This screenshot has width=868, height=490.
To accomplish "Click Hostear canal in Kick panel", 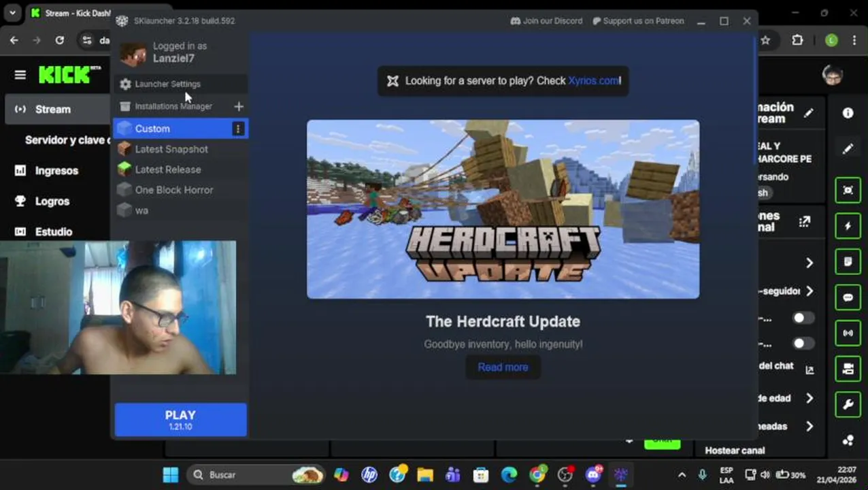I will click(735, 451).
